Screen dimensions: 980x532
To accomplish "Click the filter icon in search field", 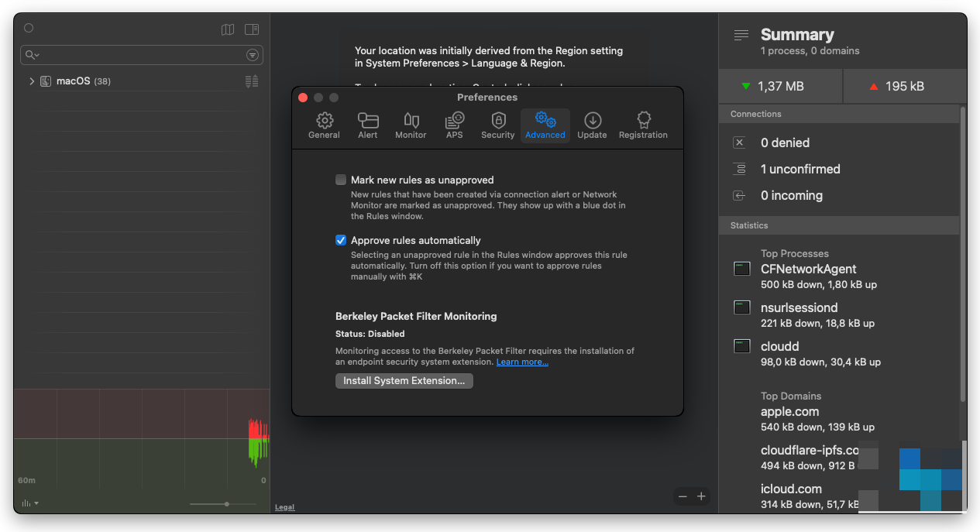I will click(x=252, y=55).
